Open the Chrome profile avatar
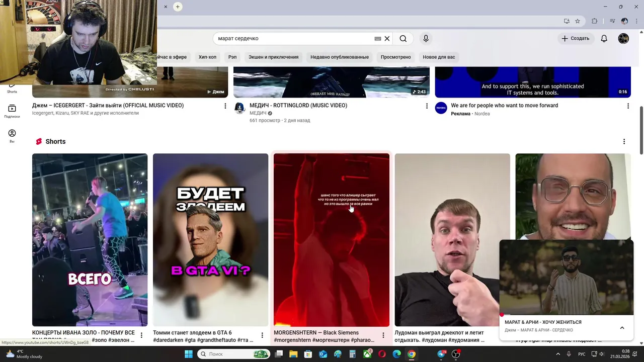This screenshot has height=362, width=644. coord(624,21)
